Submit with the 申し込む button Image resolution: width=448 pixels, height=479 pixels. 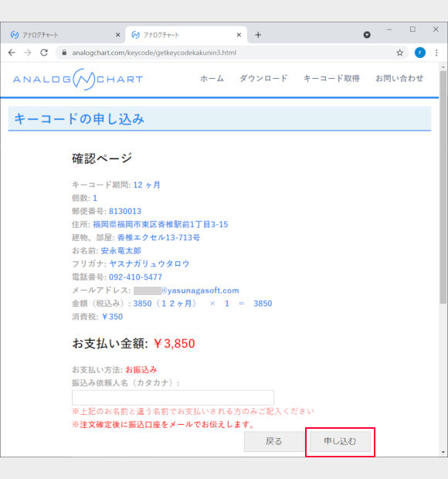pos(340,441)
